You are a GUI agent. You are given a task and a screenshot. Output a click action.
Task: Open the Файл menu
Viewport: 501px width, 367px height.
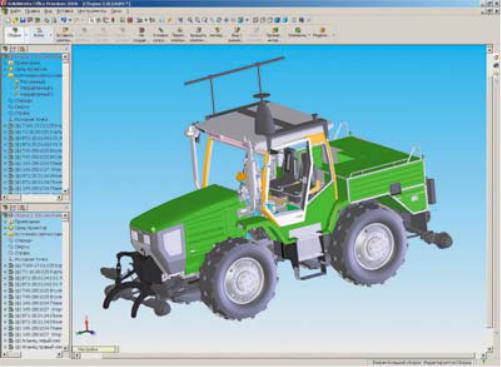click(x=15, y=11)
